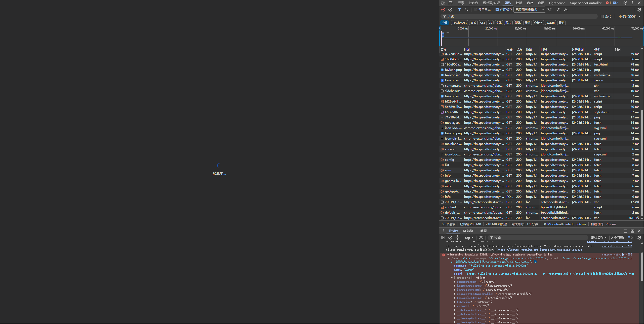
Task: Toggle the network filter funnel icon
Action: tap(460, 10)
